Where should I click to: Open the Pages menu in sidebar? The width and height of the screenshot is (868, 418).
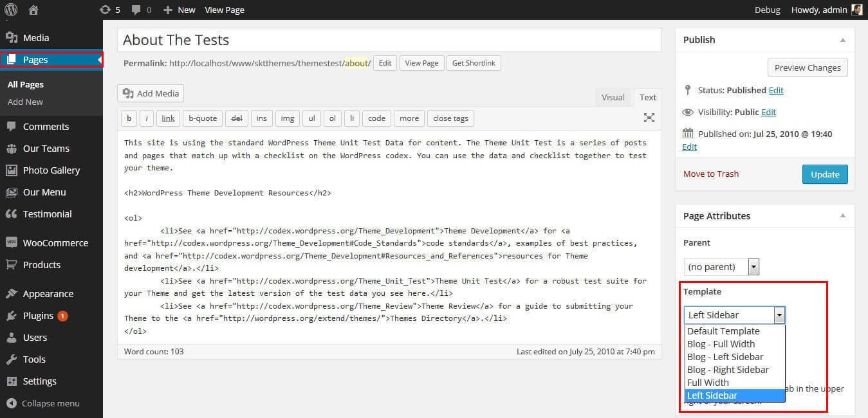[x=51, y=60]
